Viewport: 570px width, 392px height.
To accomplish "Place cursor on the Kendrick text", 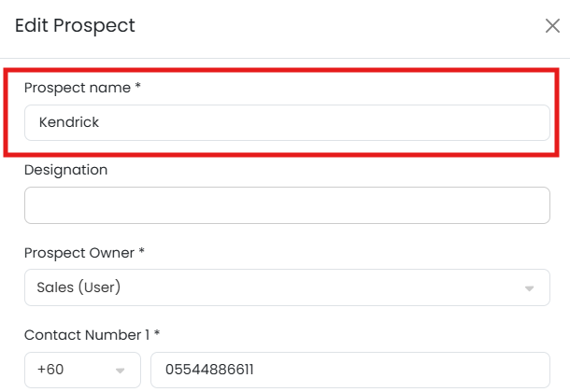I will [69, 122].
